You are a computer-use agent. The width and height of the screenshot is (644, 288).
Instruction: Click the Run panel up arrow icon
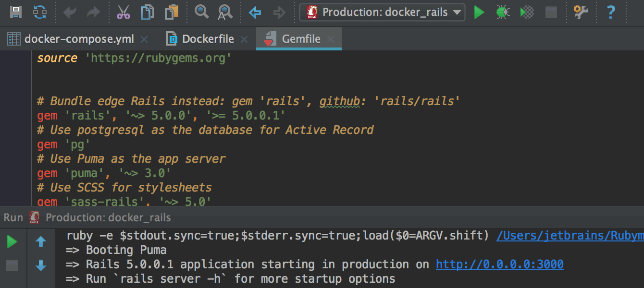pyautogui.click(x=41, y=242)
